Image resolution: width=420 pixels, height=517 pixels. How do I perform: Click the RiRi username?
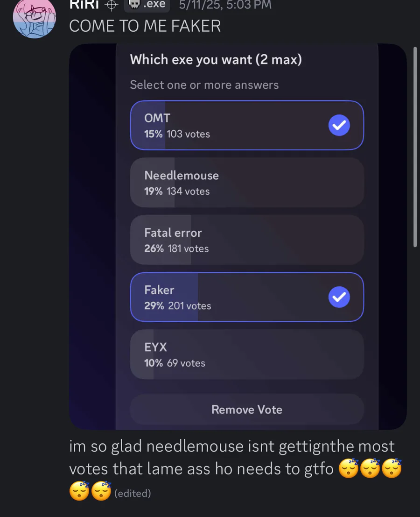pyautogui.click(x=84, y=5)
